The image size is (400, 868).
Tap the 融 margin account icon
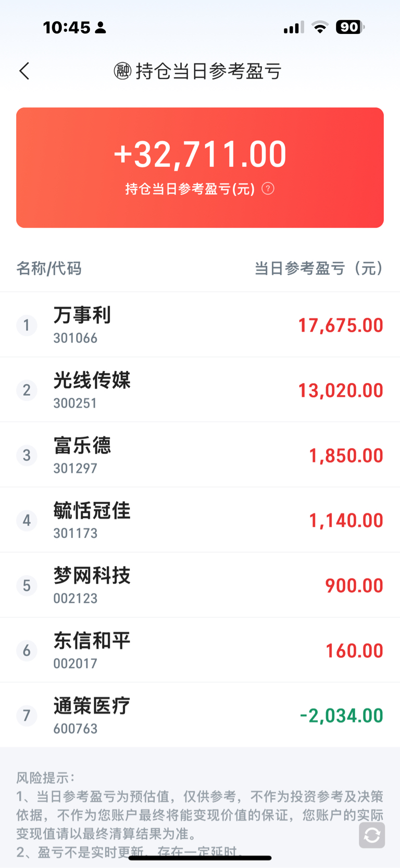[x=122, y=71]
